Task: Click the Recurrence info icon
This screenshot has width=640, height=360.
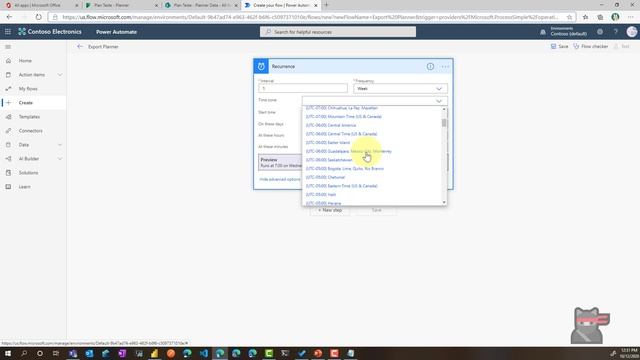Action: tap(430, 66)
